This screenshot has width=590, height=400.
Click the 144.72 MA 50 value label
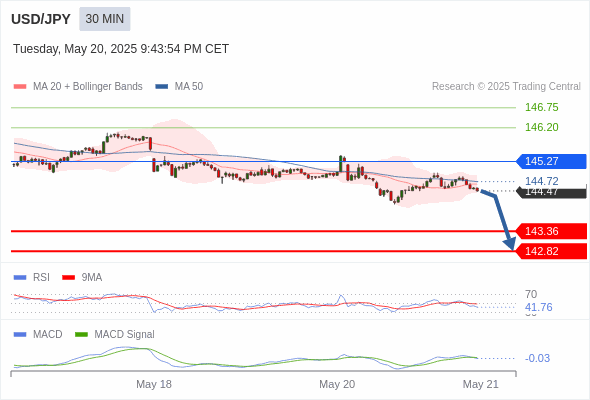542,181
